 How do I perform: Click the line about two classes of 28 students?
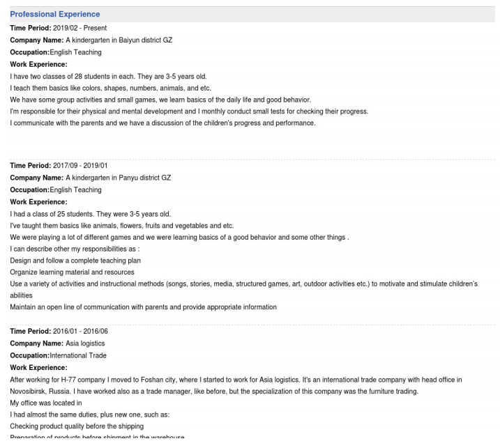pos(108,76)
